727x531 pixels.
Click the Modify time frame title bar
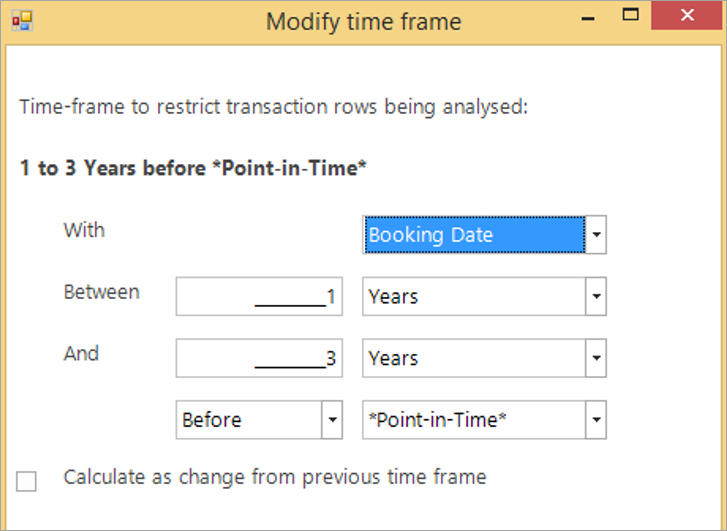click(364, 21)
